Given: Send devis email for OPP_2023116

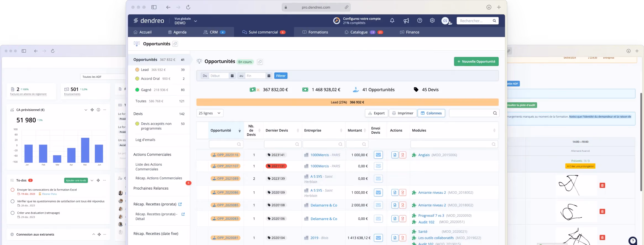Looking at the screenshot, I should (x=378, y=155).
